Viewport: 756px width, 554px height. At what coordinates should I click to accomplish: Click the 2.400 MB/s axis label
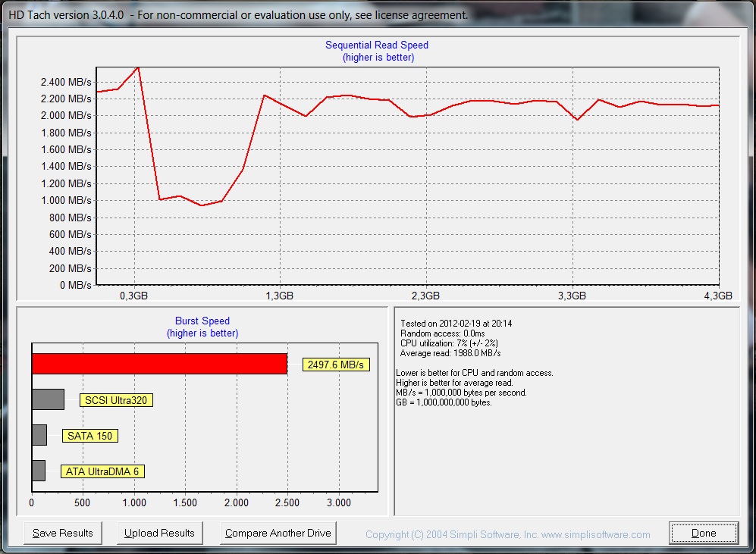[x=66, y=82]
